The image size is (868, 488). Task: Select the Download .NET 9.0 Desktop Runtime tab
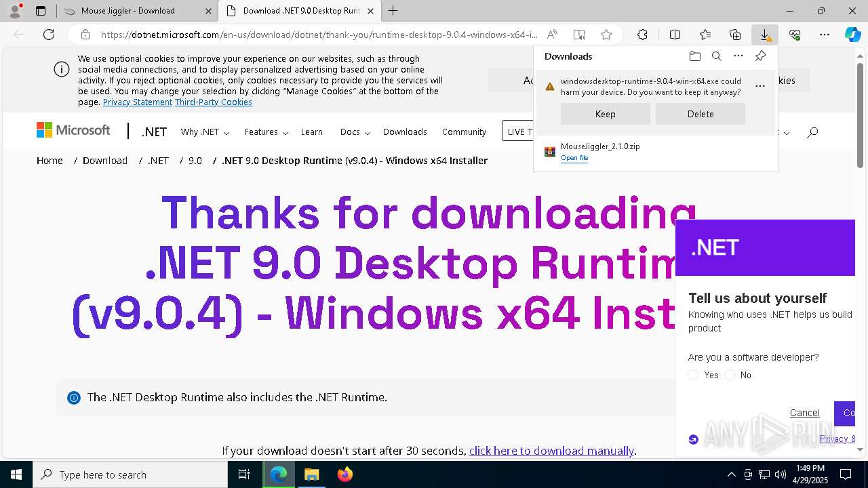(300, 11)
